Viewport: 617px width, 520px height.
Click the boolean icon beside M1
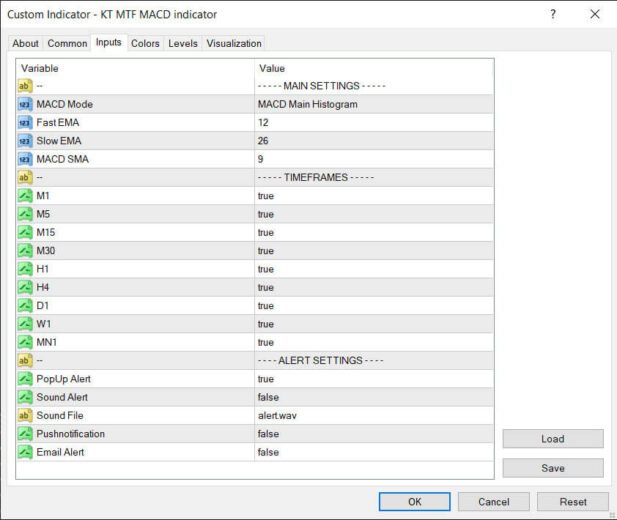click(x=25, y=196)
